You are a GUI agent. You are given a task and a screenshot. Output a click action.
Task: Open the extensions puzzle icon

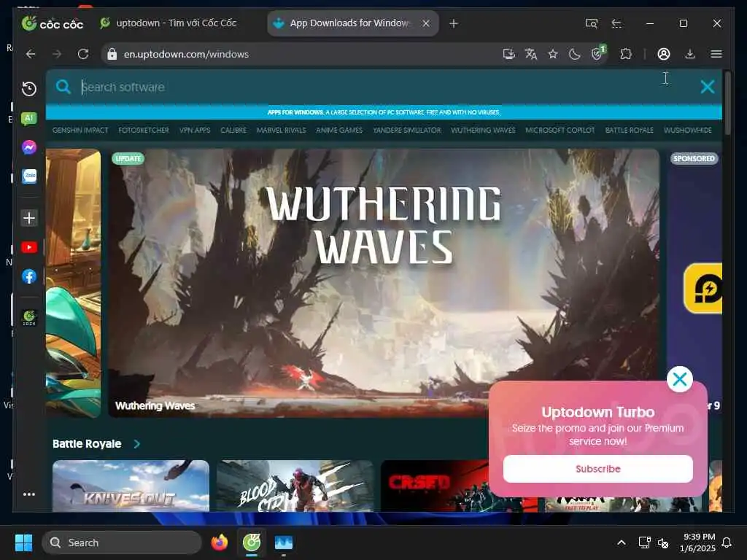coord(626,54)
